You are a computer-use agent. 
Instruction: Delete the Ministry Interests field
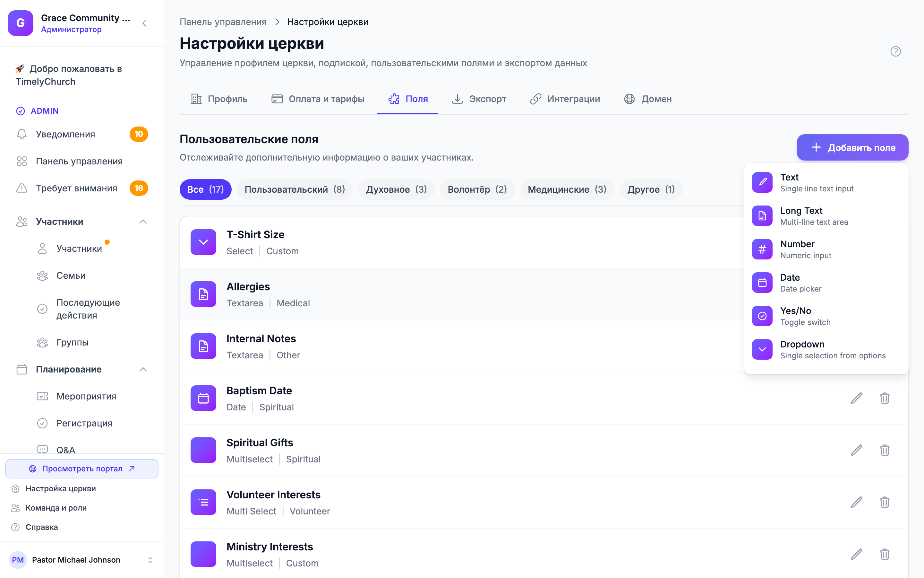[885, 554]
